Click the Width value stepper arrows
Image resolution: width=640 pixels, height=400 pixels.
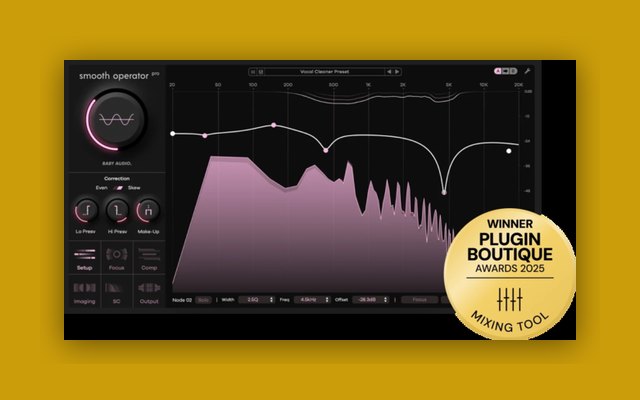271,300
